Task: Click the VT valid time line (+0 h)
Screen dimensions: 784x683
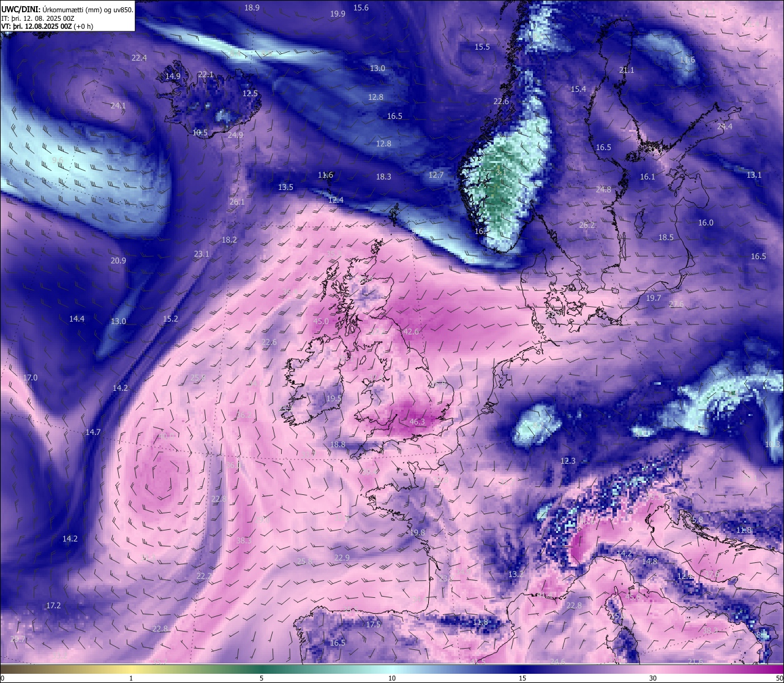Action: tap(47, 26)
